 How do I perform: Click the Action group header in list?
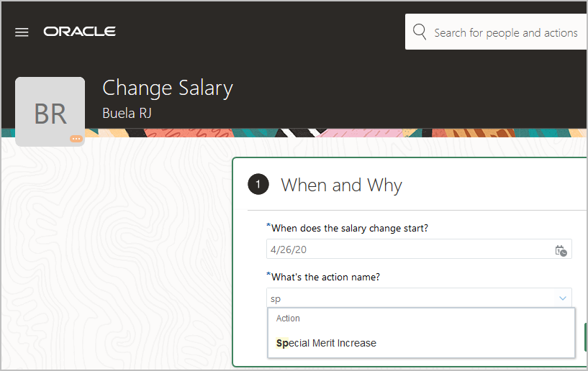[x=288, y=319]
